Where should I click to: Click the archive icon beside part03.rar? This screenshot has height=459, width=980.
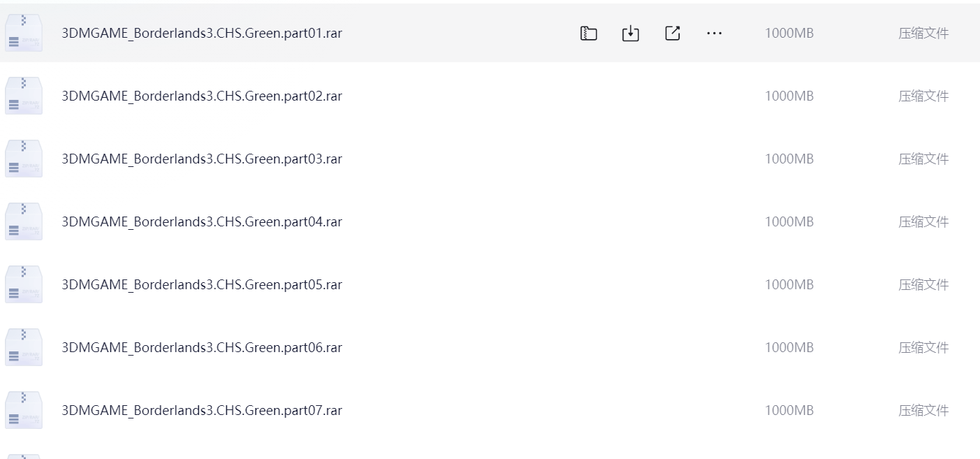click(x=24, y=159)
